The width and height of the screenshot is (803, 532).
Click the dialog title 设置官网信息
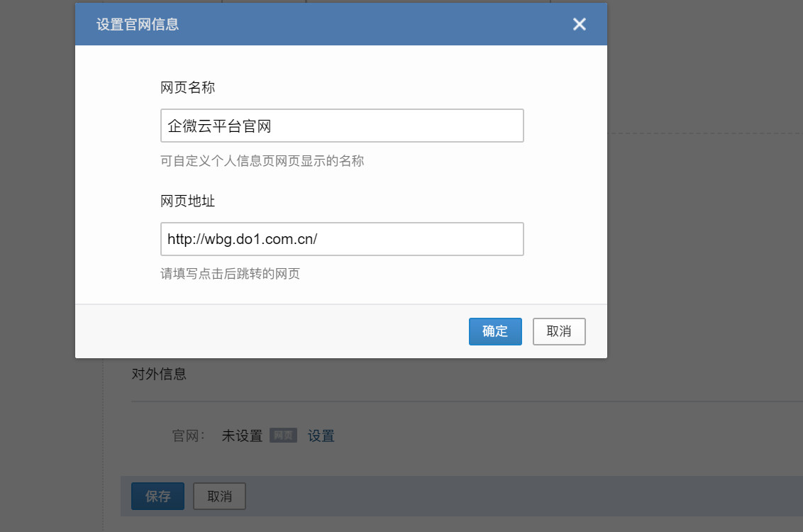[138, 25]
